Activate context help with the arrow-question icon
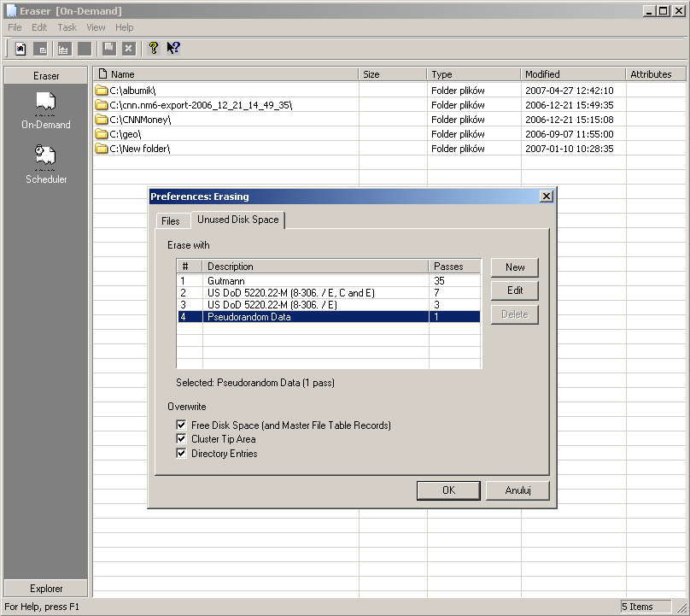The height and width of the screenshot is (616, 690). pyautogui.click(x=172, y=48)
